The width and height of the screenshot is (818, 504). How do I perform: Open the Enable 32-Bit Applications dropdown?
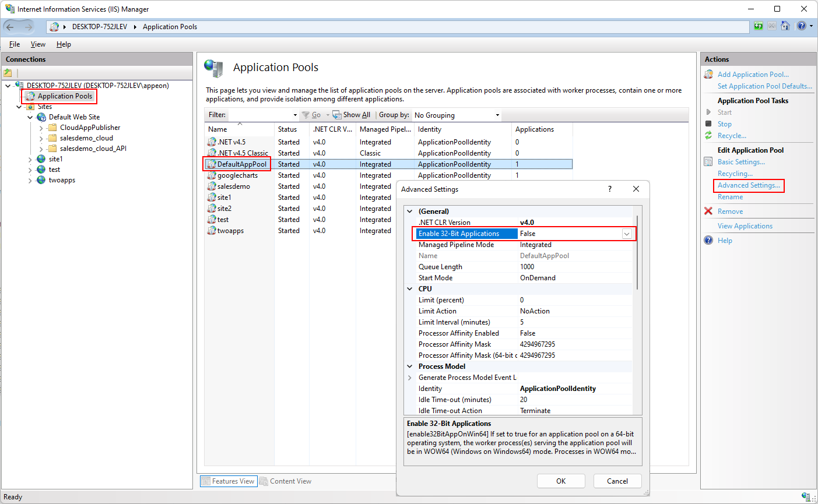point(627,234)
